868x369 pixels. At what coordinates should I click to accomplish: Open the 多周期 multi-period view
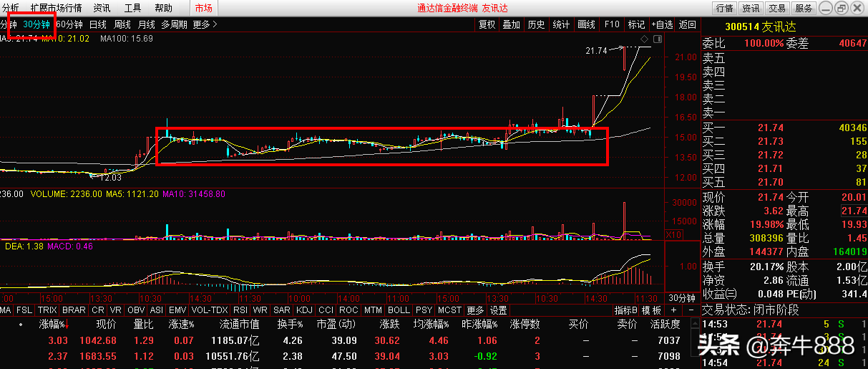174,24
